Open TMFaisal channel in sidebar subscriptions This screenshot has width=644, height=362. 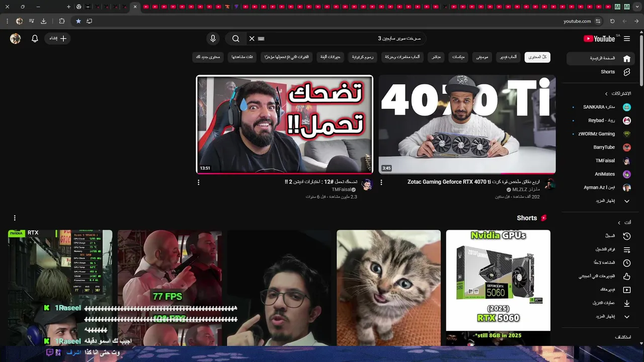coord(600,161)
